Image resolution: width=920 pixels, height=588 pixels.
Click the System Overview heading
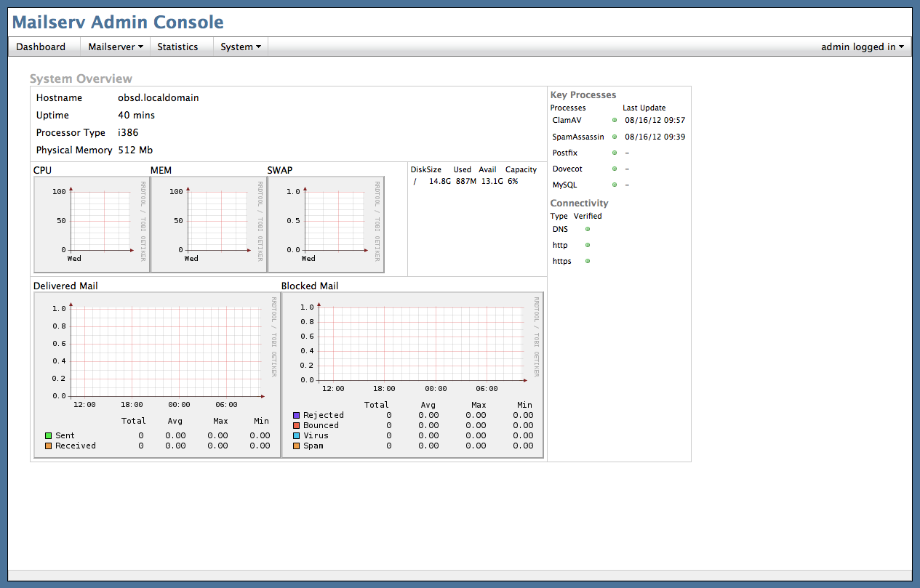[x=81, y=78]
